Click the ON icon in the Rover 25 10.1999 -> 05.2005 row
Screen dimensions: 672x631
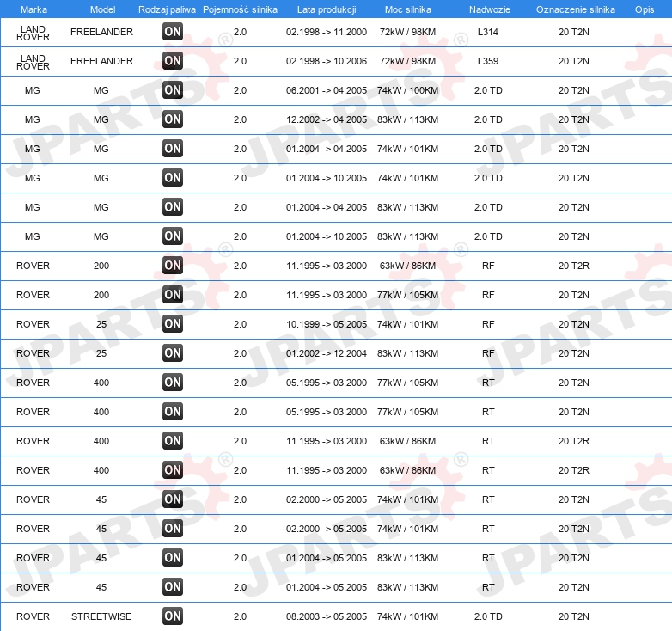tap(173, 323)
